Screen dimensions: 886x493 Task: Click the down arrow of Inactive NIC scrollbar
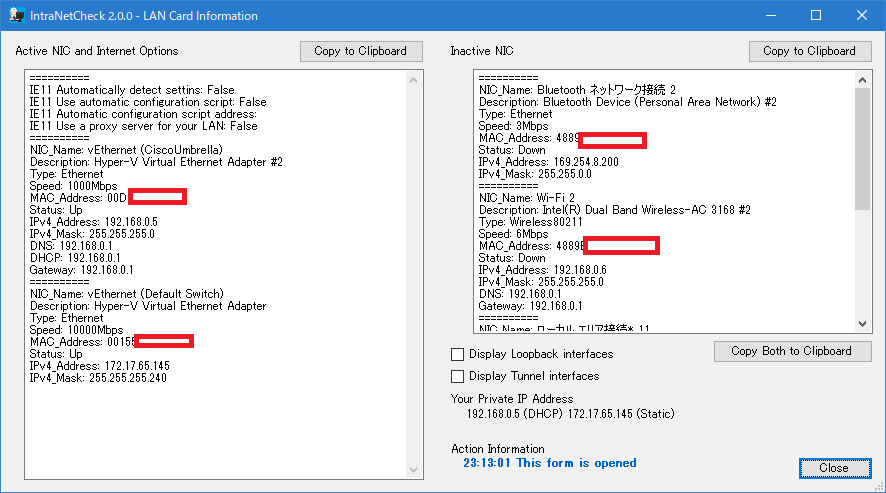tap(862, 324)
